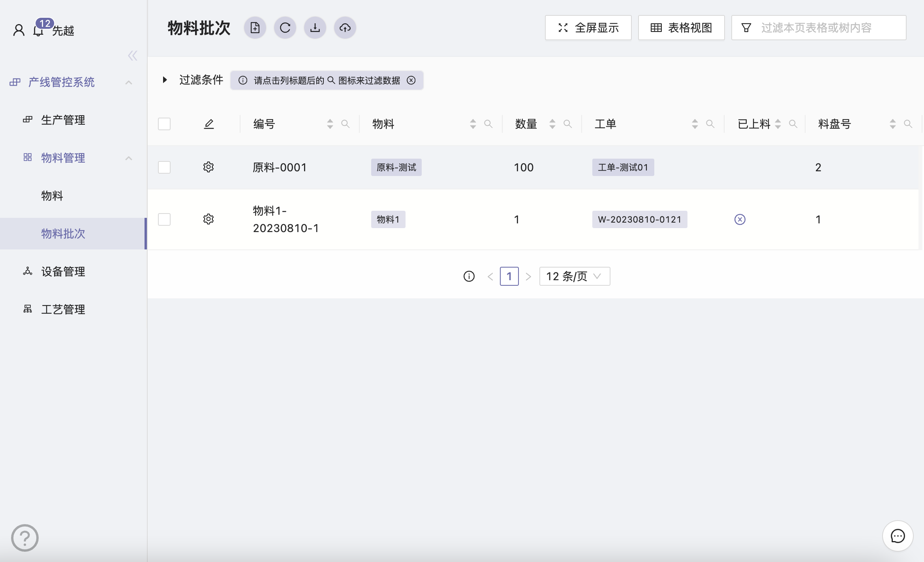Check the 物料1-20230810-1 row checkbox

(x=164, y=219)
